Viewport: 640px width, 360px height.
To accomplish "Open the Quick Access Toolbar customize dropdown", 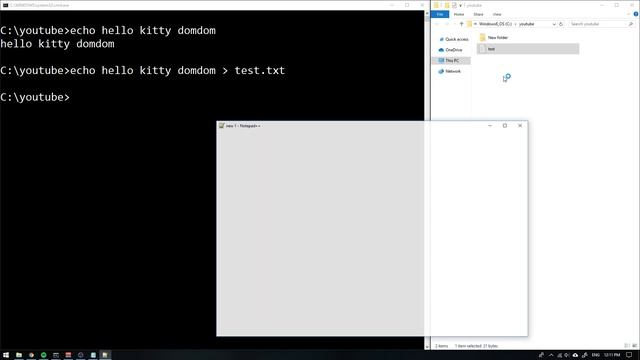I will [460, 5].
